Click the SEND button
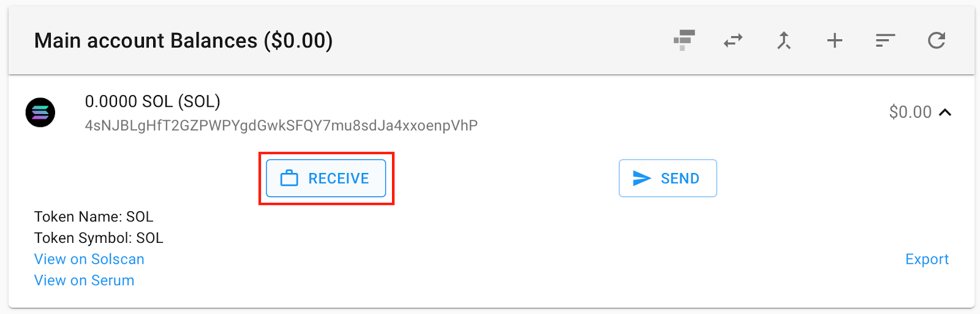Image resolution: width=980 pixels, height=314 pixels. click(x=668, y=178)
